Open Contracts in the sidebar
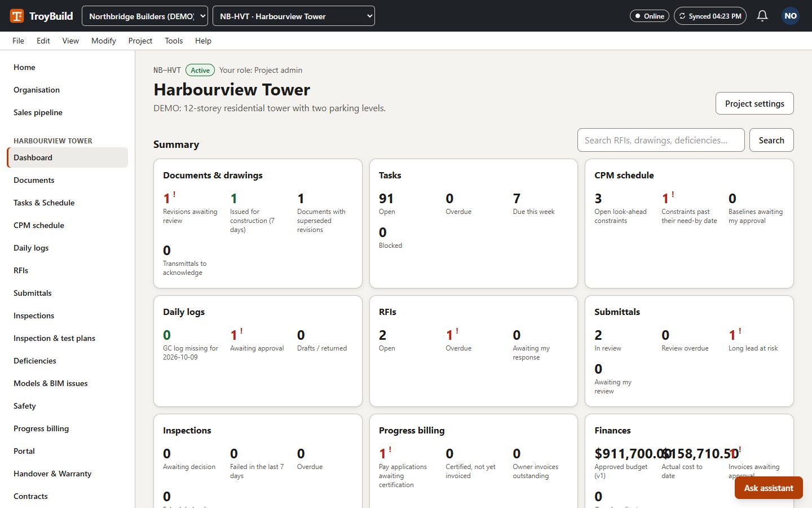This screenshot has height=508, width=812. 68,496
